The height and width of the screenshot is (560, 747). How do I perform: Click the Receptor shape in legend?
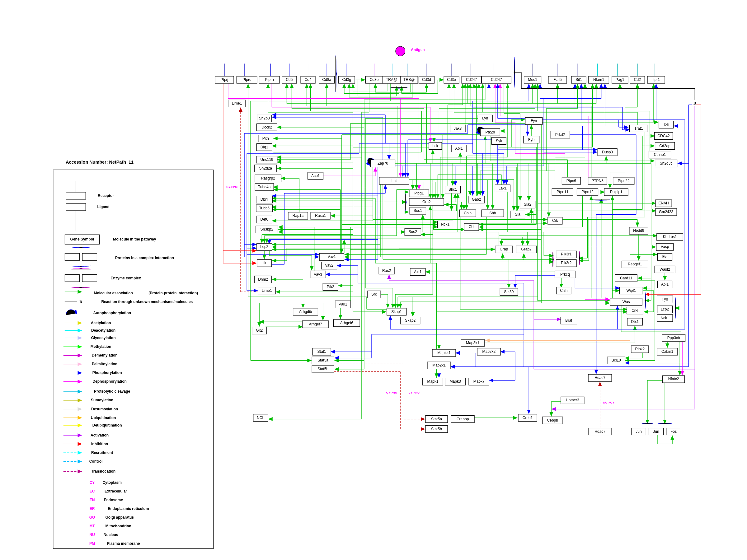coord(76,195)
